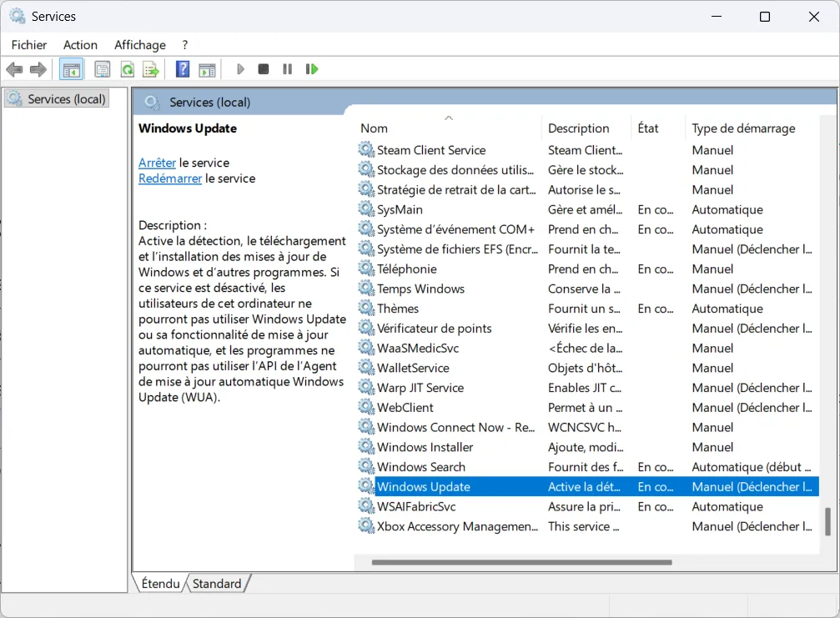The width and height of the screenshot is (840, 618).
Task: Stop the service using the black square icon
Action: tap(263, 68)
